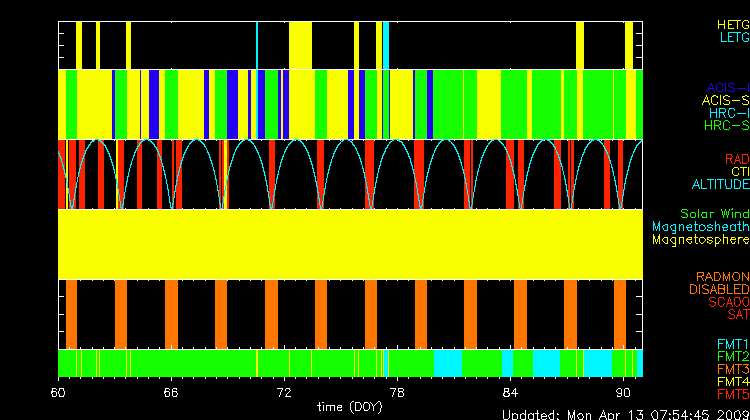The height and width of the screenshot is (420, 750).
Task: Select the HRC-S legend entry
Action: (x=725, y=126)
